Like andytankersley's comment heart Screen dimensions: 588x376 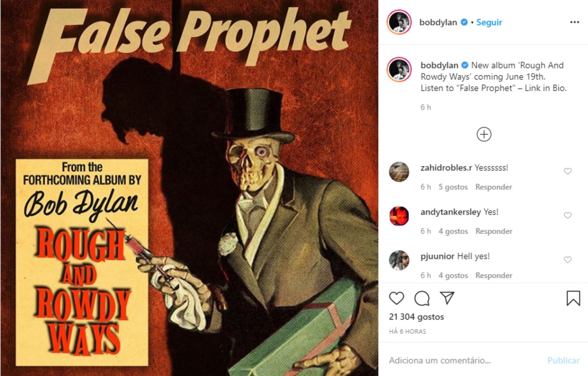point(568,215)
